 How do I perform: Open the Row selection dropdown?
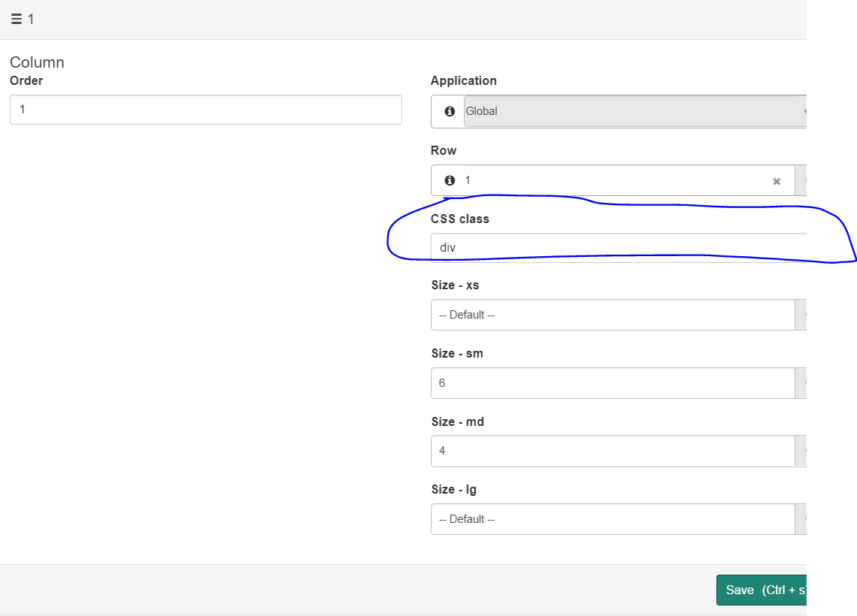(801, 180)
